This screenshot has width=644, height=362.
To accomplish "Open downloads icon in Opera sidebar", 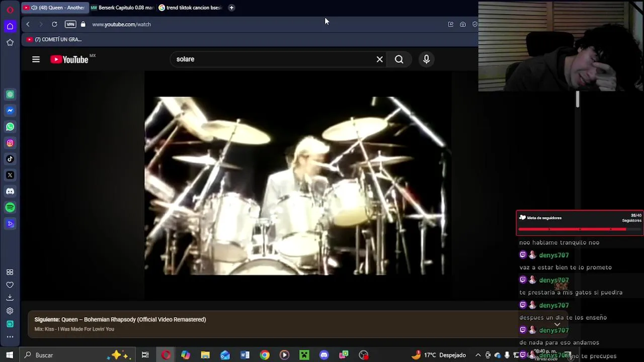I will click(x=10, y=298).
